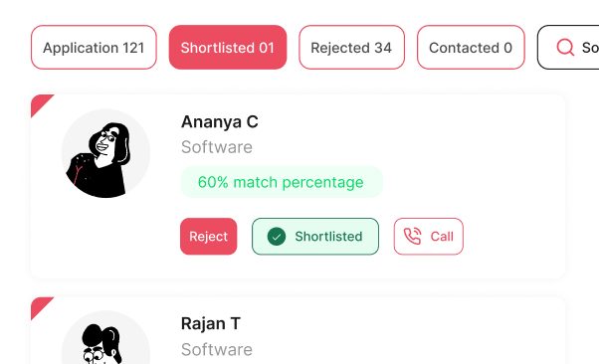The image size is (599, 364).
Task: Open Ananya C's profile avatar
Action: tap(105, 153)
